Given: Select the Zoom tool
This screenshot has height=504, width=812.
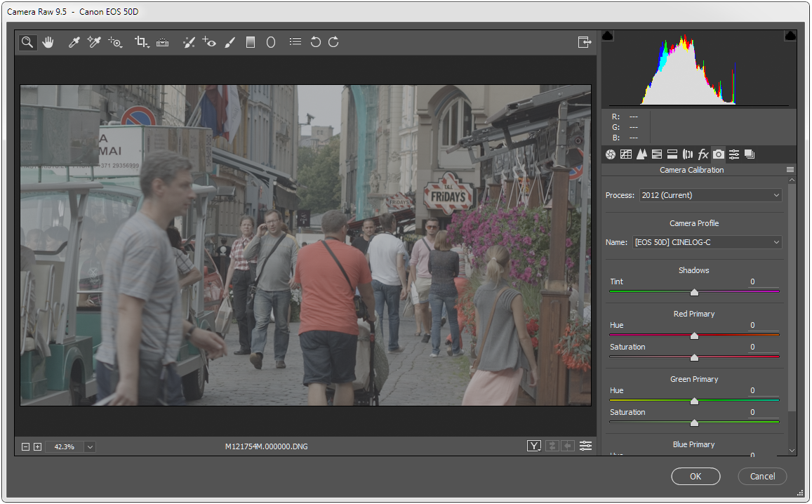Looking at the screenshot, I should pyautogui.click(x=27, y=42).
